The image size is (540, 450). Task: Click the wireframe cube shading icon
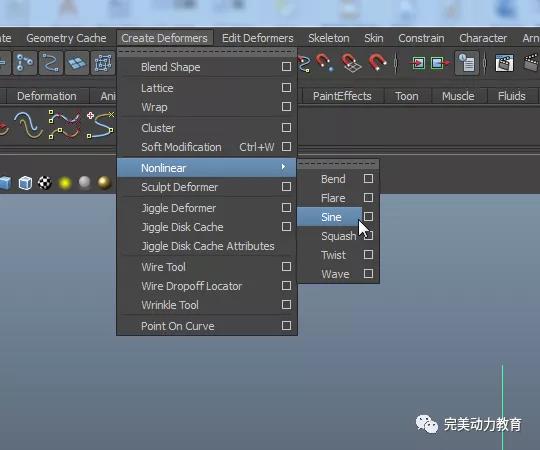point(25,183)
